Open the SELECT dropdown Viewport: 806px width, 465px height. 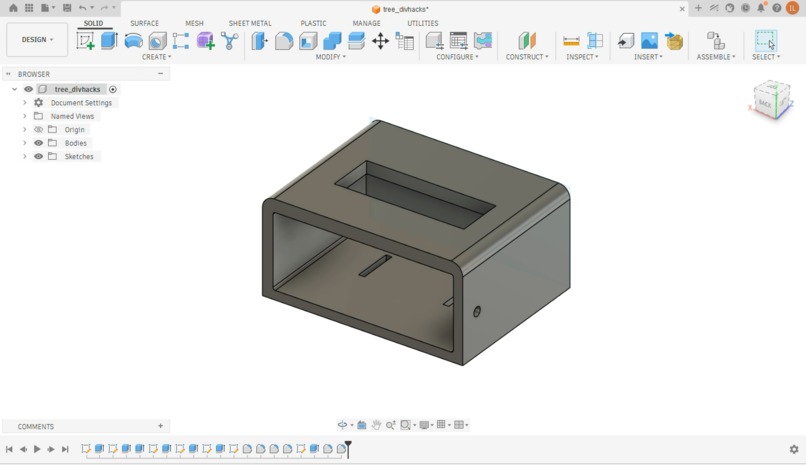pyautogui.click(x=766, y=57)
